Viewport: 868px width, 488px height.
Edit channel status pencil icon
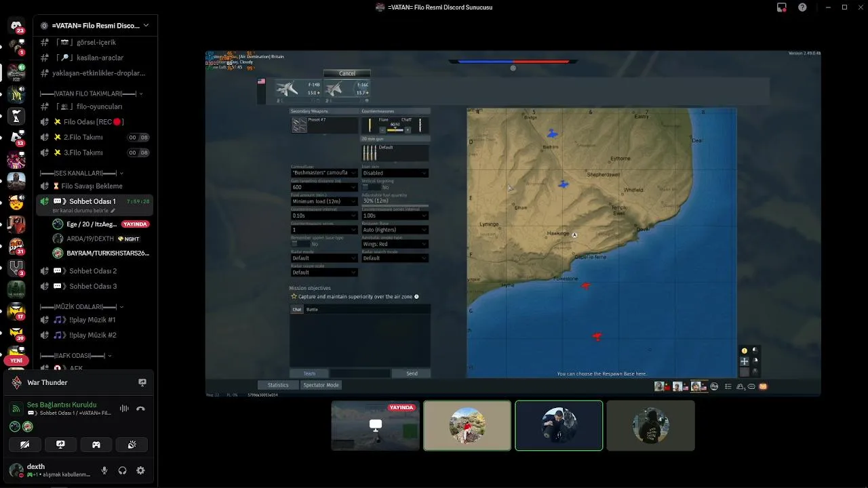tap(113, 211)
